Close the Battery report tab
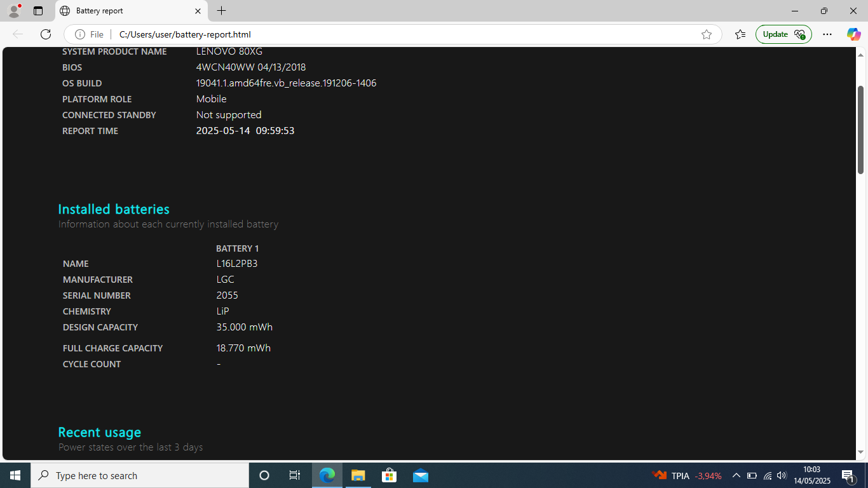The width and height of the screenshot is (868, 488). pos(198,11)
